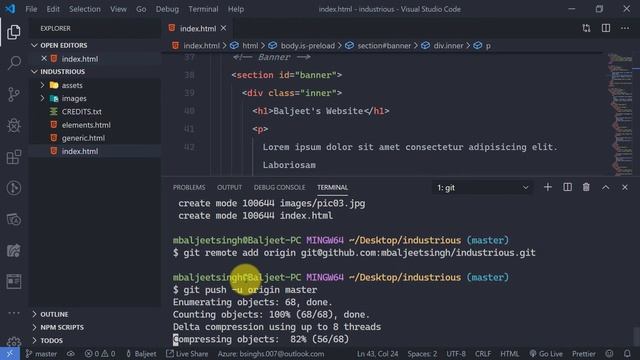Maximize the panel with up chevron
This screenshot has height=360, width=640.
tap(606, 187)
